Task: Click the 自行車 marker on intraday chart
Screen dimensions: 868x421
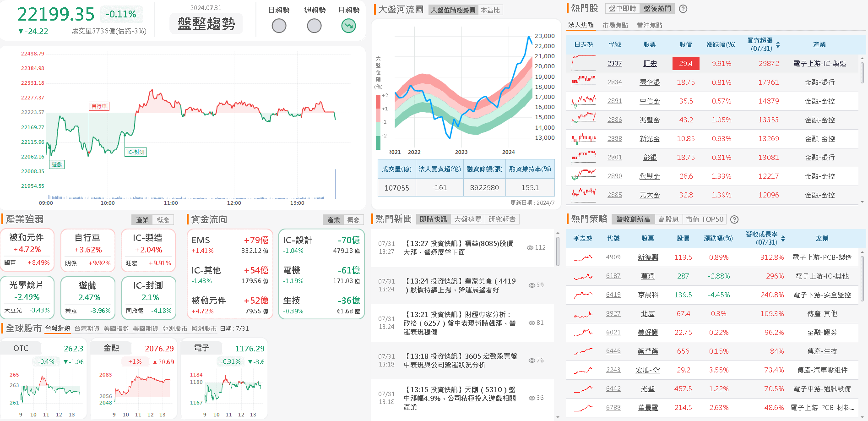Action: pos(99,106)
